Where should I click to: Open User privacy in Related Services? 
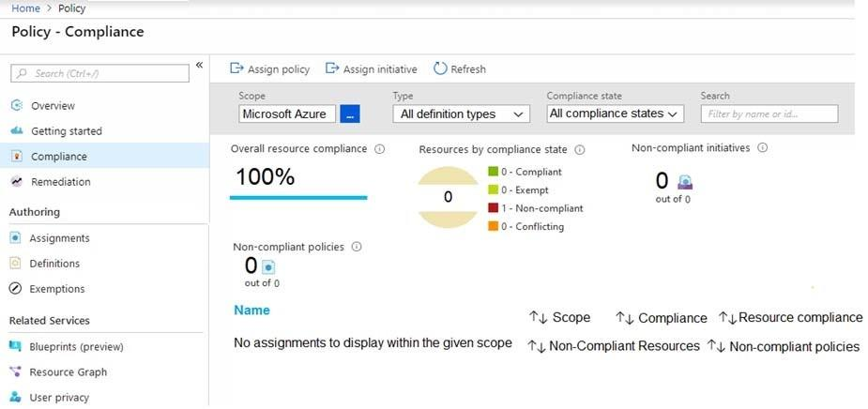point(58,398)
